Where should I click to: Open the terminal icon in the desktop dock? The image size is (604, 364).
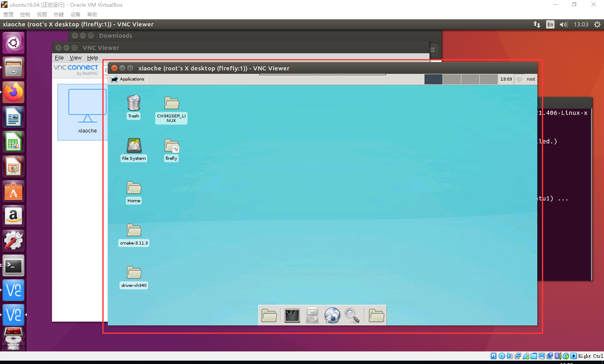click(292, 315)
